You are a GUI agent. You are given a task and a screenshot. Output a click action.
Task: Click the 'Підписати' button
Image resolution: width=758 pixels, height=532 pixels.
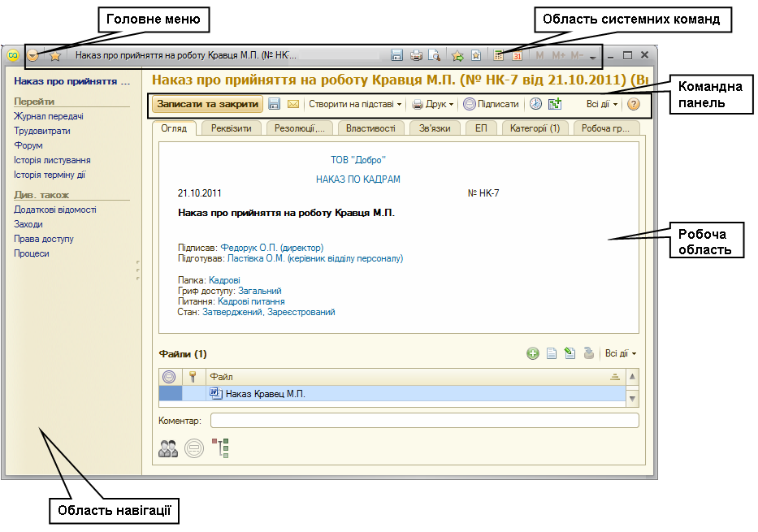click(x=491, y=104)
